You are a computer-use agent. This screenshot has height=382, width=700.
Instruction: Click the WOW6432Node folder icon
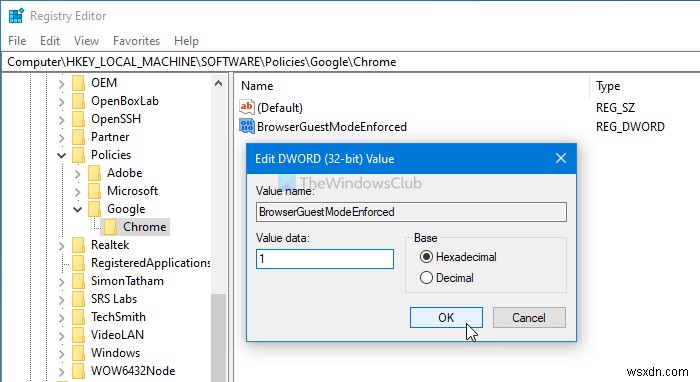click(x=79, y=371)
